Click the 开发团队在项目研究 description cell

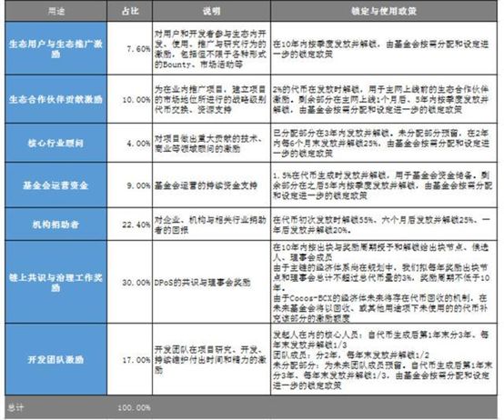tap(211, 359)
